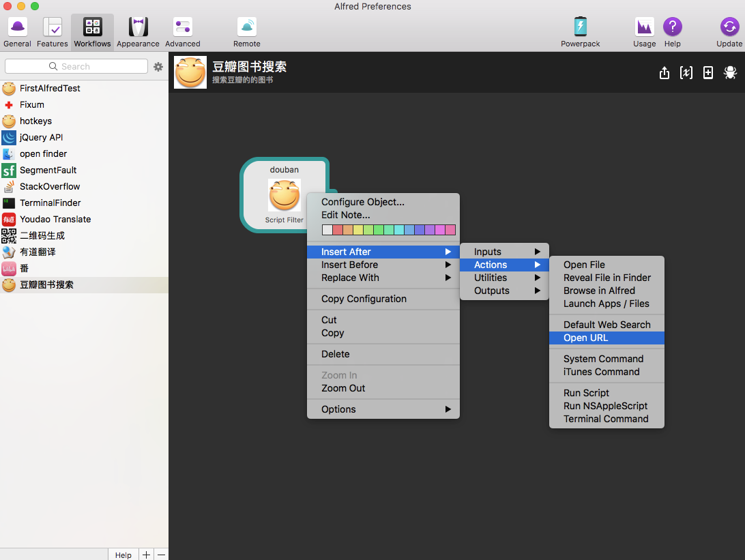Screen dimensions: 745x560
Task: Choose Configure Object... from context menu
Action: [x=383, y=202]
